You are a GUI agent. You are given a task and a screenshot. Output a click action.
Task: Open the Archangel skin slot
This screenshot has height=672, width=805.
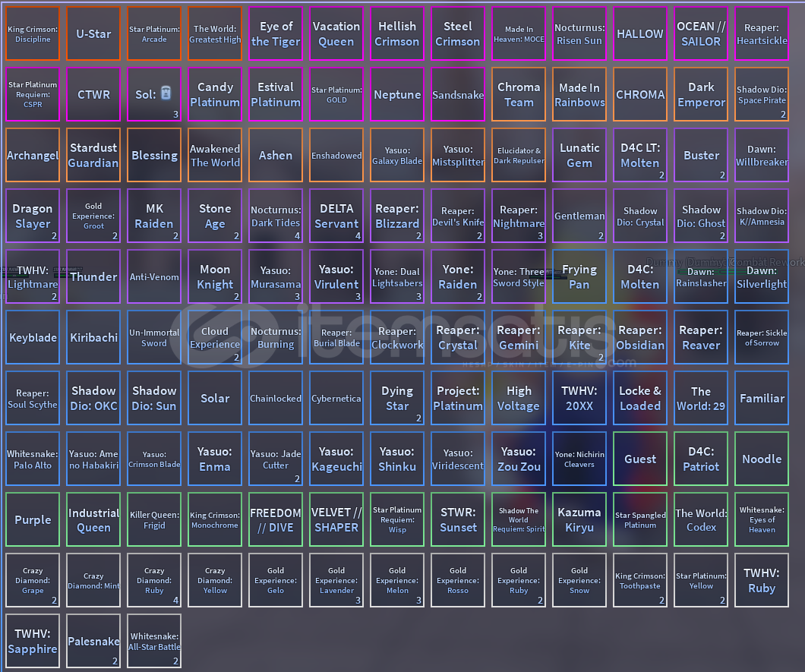33,155
